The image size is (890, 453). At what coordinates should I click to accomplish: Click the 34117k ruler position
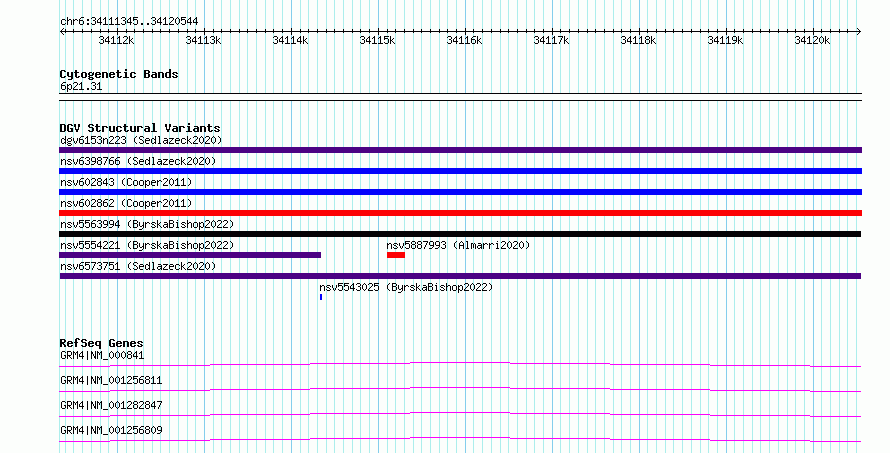tap(551, 40)
